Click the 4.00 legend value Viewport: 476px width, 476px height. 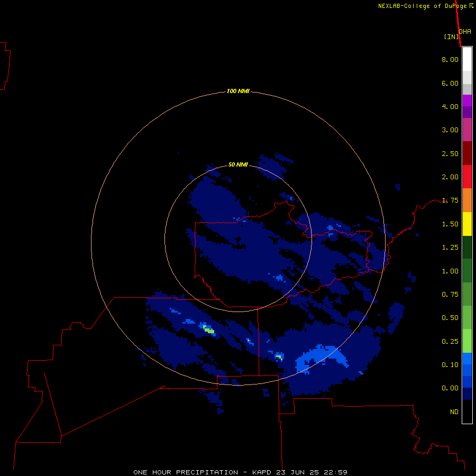[450, 106]
